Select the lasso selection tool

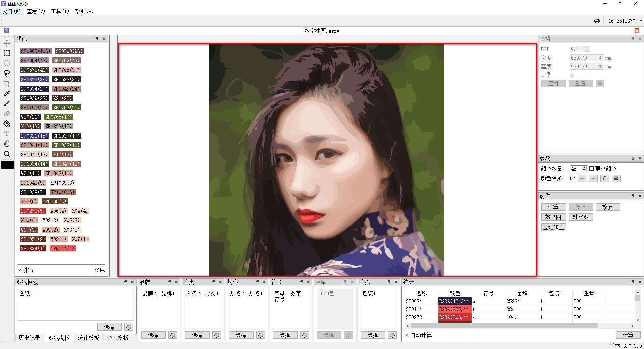(7, 73)
